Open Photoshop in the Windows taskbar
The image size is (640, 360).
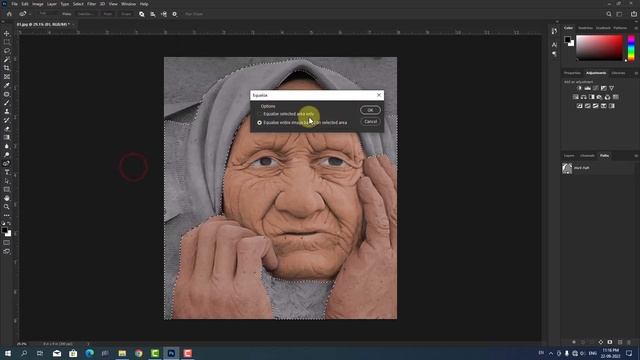click(171, 353)
